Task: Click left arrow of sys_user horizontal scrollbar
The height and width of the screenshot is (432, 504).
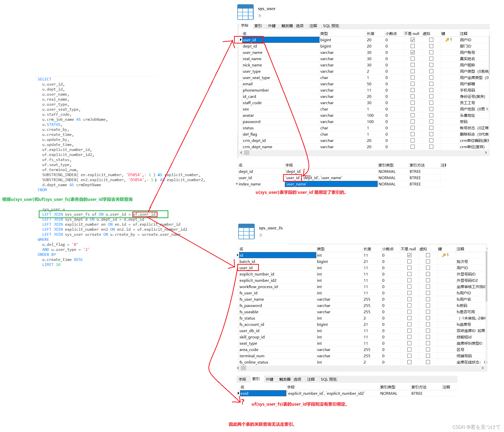Action: 241,152
